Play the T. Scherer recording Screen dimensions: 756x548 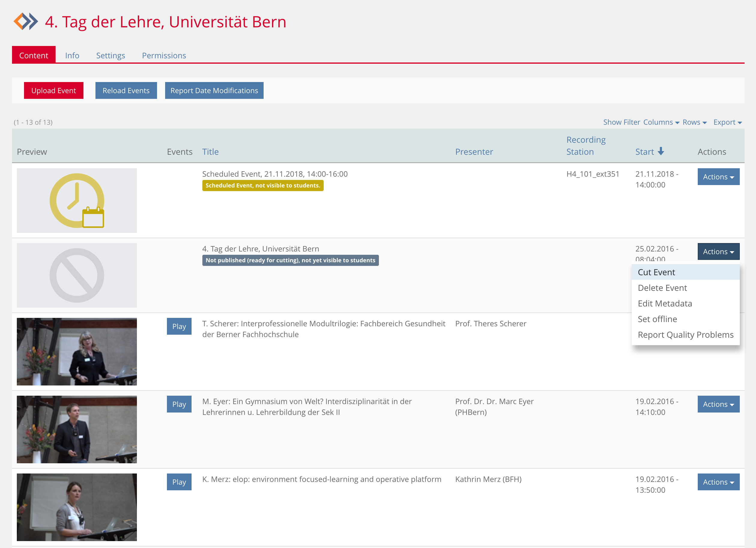coord(179,327)
